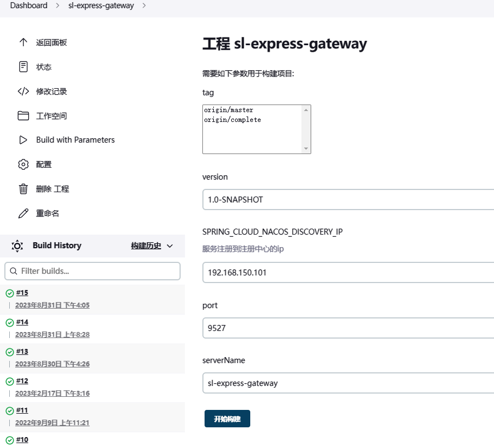Focus the Filter builds search box
The height and width of the screenshot is (448, 494).
tap(92, 271)
